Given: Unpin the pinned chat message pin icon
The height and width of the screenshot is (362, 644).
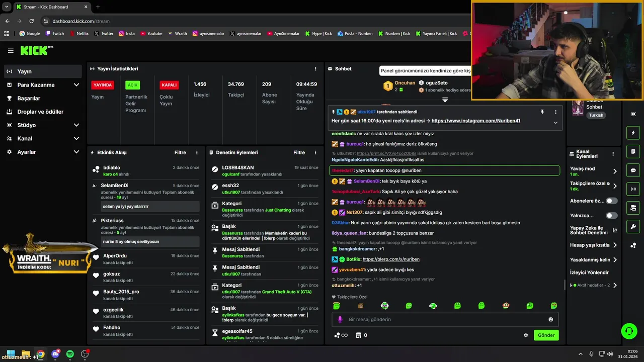Looking at the screenshot, I should [542, 112].
